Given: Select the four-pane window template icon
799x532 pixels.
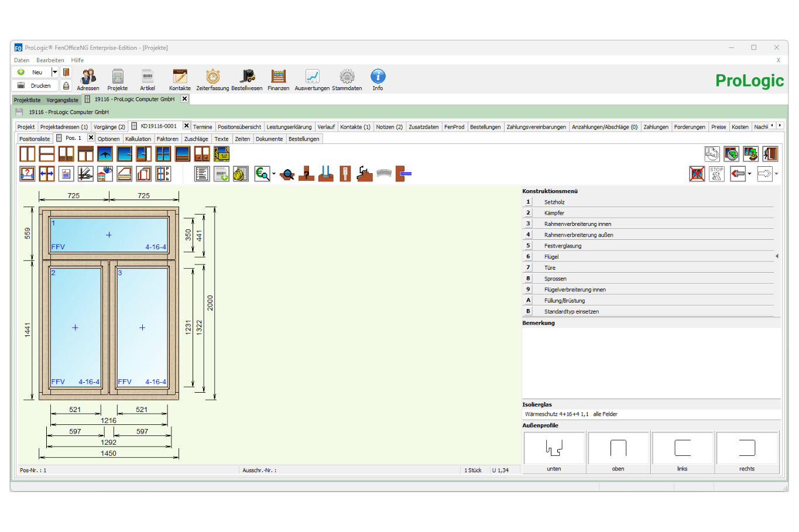Looking at the screenshot, I should [163, 154].
